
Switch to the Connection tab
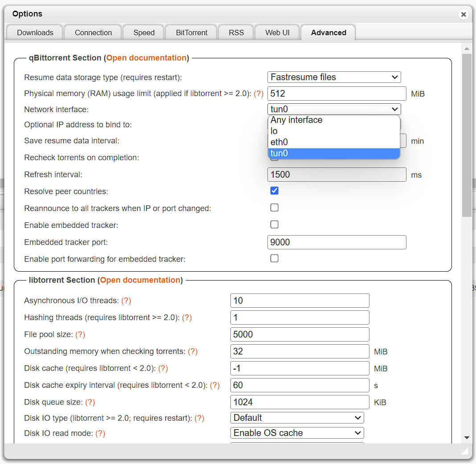(x=93, y=33)
